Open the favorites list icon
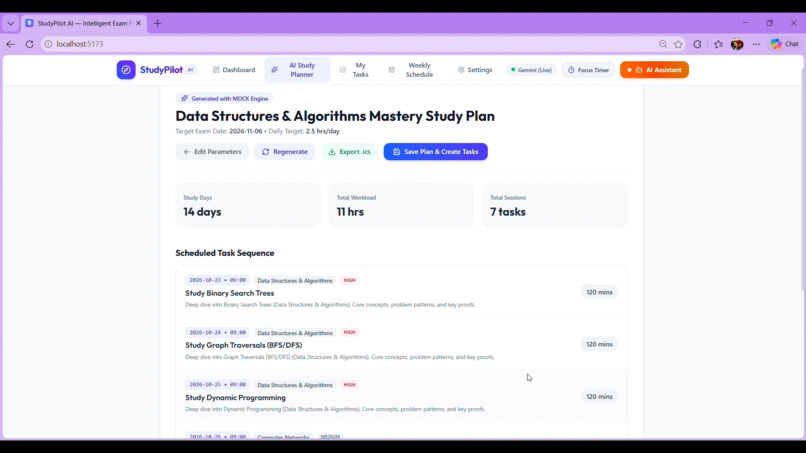The height and width of the screenshot is (453, 806). pos(718,44)
